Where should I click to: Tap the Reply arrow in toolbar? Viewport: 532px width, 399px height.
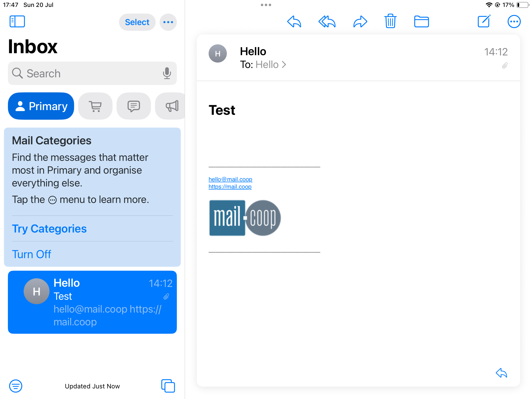pos(294,22)
